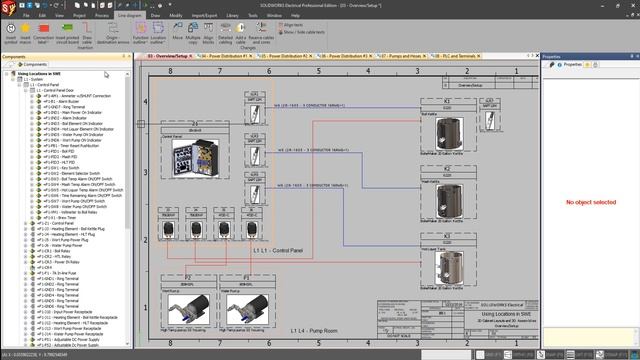The height and width of the screenshot is (360, 640).
Task: Expand =F1-F1 - 7A In-line Fuse node
Action: (x=26, y=273)
